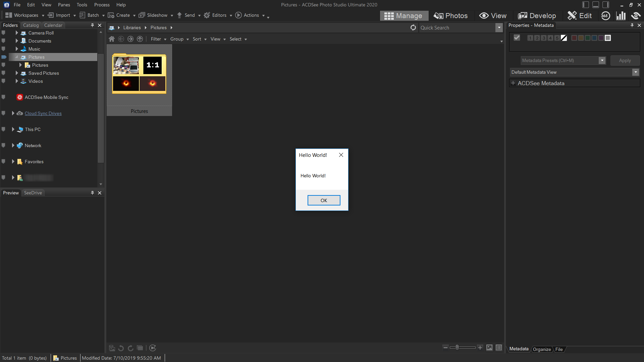Switch to thumbnail view mode icon

[489, 348]
